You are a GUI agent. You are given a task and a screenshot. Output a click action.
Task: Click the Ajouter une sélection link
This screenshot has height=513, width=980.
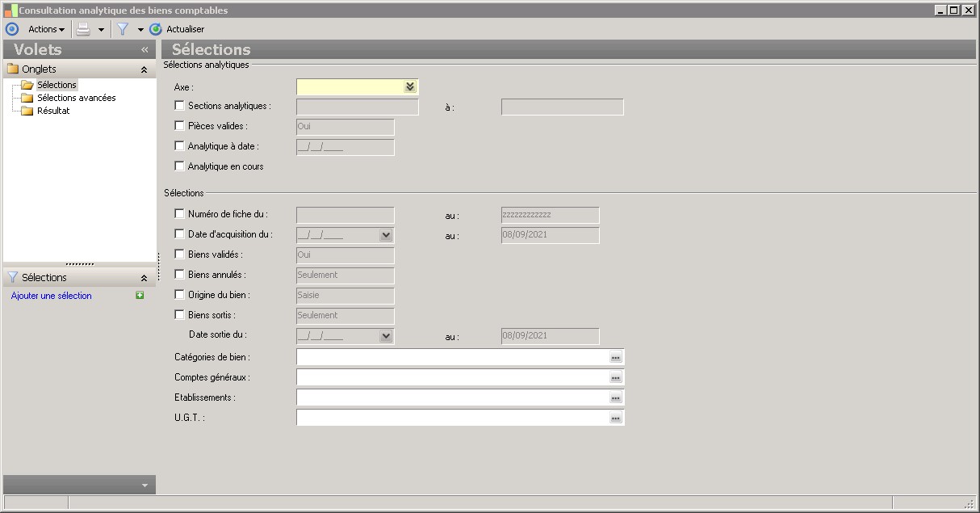point(52,296)
